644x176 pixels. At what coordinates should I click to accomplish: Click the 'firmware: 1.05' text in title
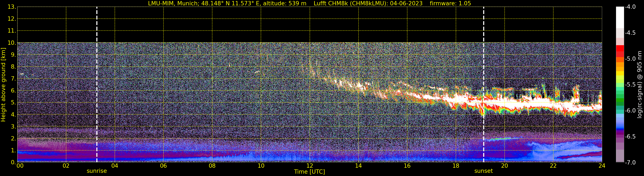pyautogui.click(x=450, y=3)
